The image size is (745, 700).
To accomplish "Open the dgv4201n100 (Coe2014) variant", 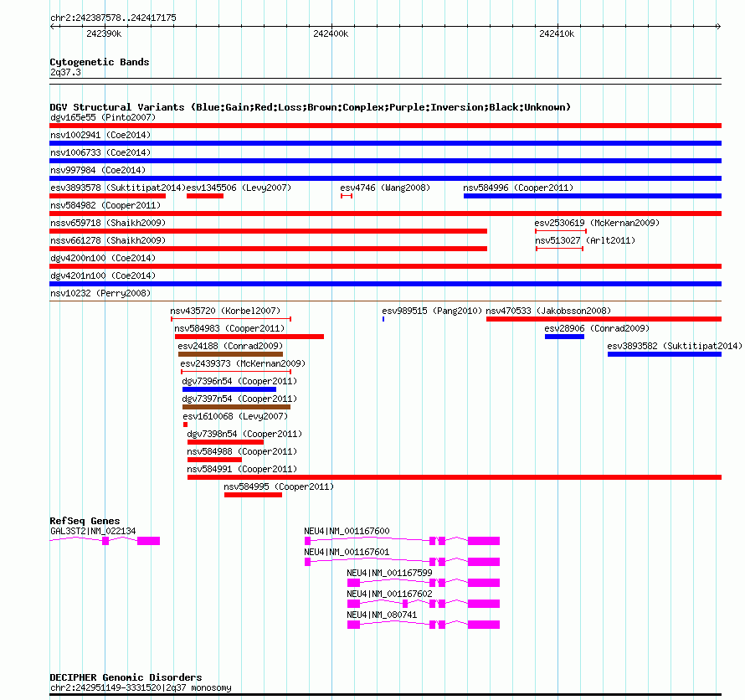I will point(103,275).
